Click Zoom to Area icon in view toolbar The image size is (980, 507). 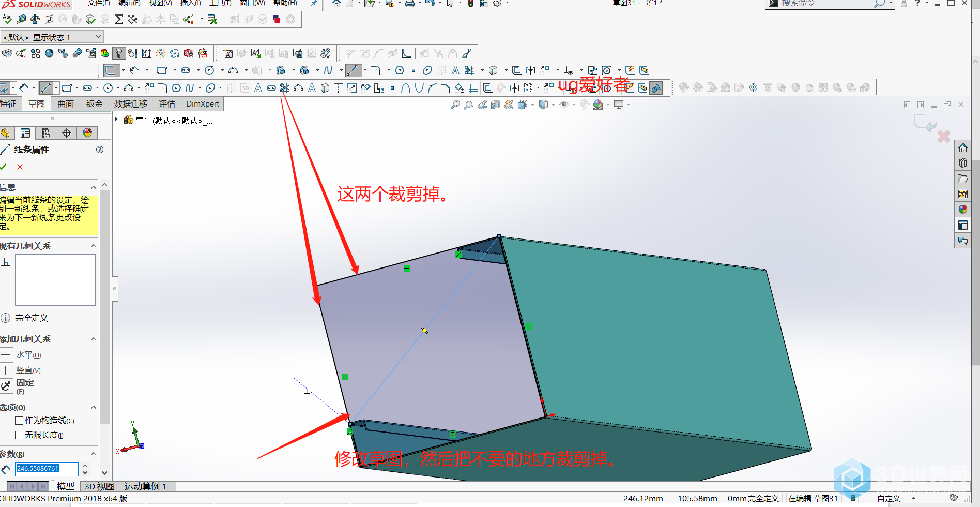tap(469, 105)
